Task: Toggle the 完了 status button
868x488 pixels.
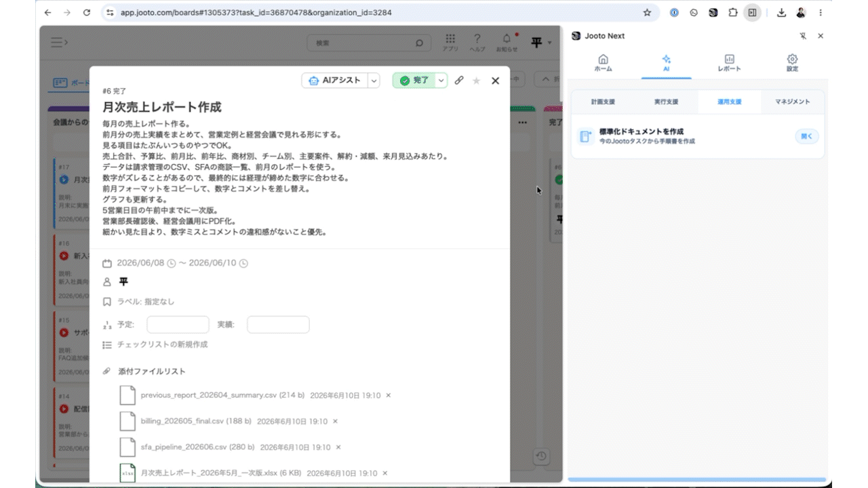Action: coord(414,80)
